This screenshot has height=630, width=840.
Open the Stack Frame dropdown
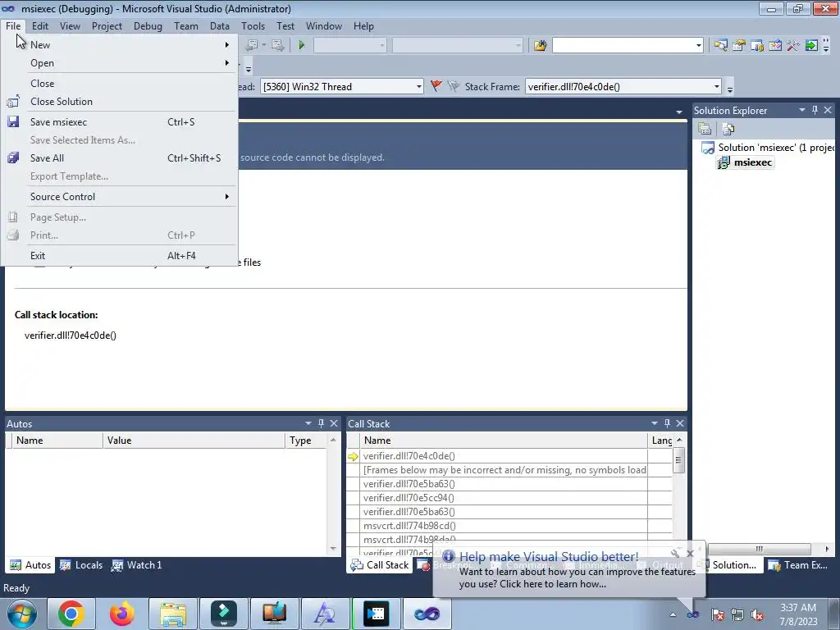tap(715, 87)
